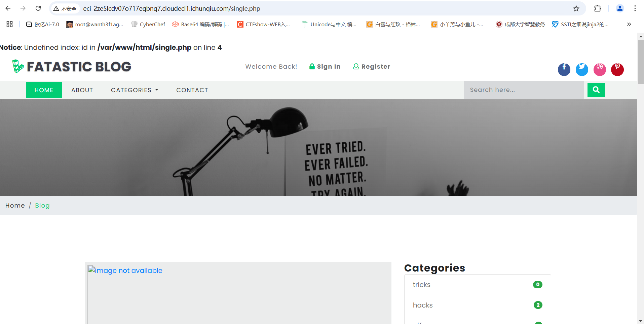
Task: Click the Dribbble social icon
Action: (600, 70)
